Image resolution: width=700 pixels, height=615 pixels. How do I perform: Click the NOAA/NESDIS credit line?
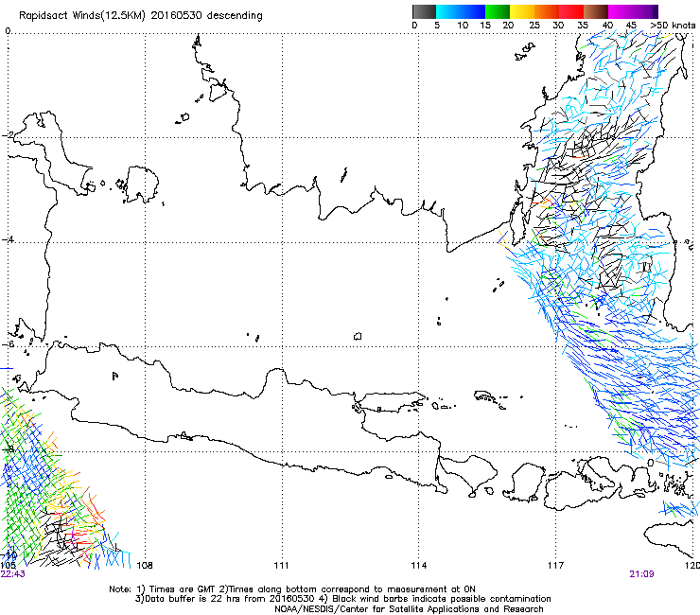point(409,609)
